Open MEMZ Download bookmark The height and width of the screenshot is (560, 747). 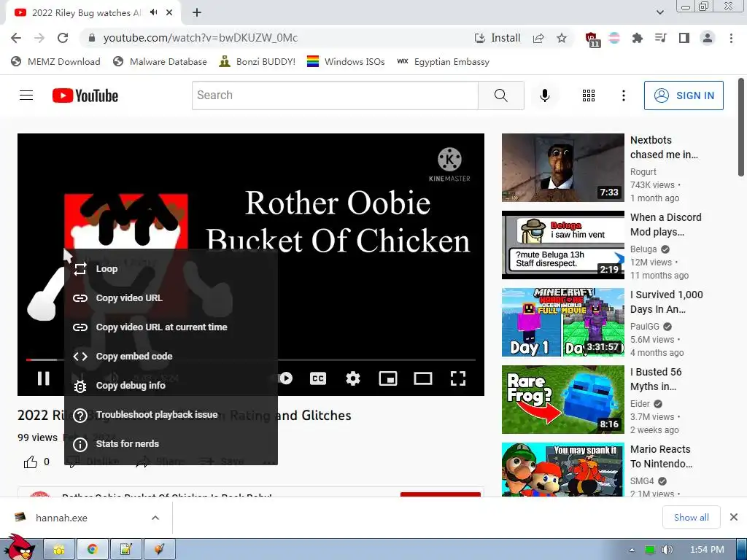pyautogui.click(x=55, y=61)
